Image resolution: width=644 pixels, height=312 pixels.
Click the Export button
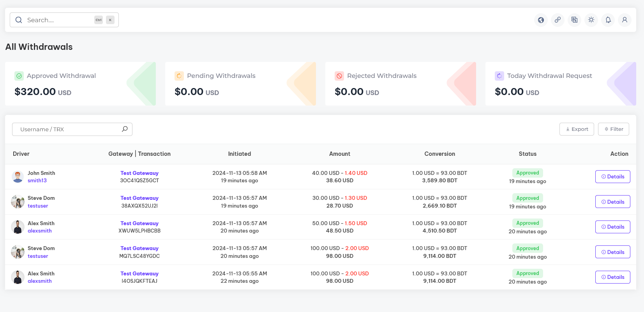point(577,129)
